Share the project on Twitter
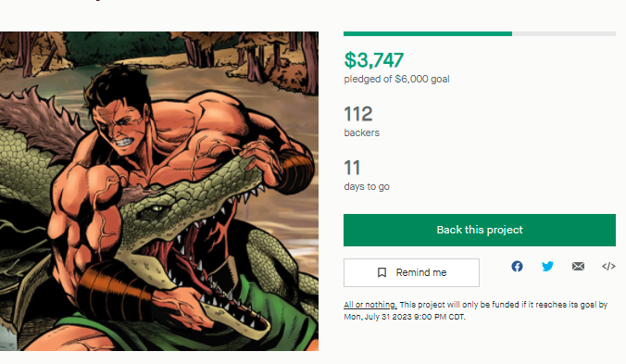 point(547,266)
